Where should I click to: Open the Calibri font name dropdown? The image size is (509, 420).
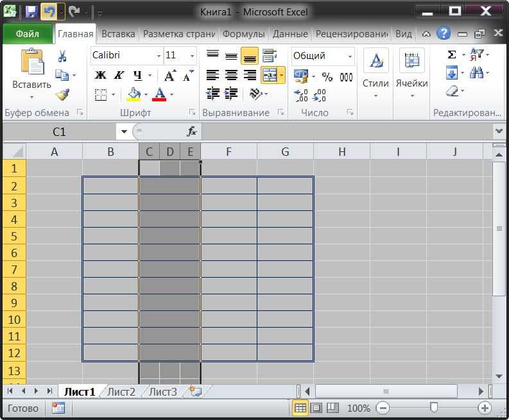click(x=159, y=56)
